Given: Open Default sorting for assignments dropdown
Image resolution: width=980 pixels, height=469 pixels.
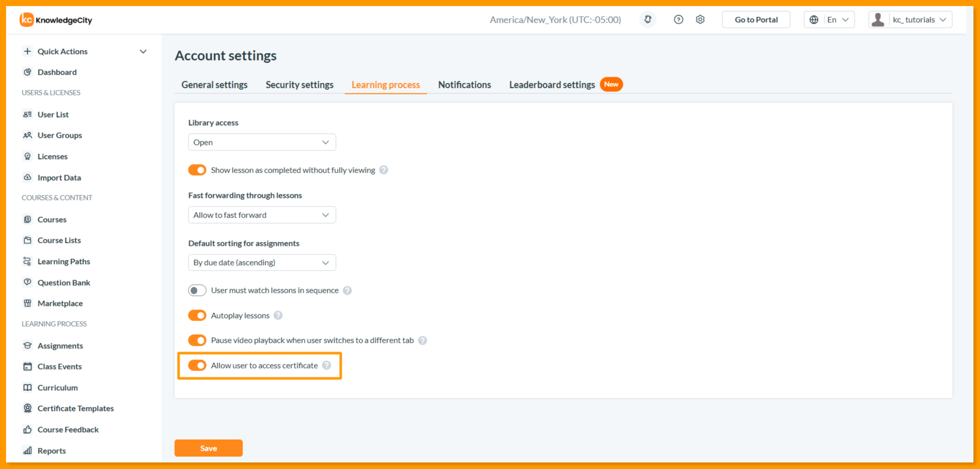Looking at the screenshot, I should pyautogui.click(x=262, y=263).
